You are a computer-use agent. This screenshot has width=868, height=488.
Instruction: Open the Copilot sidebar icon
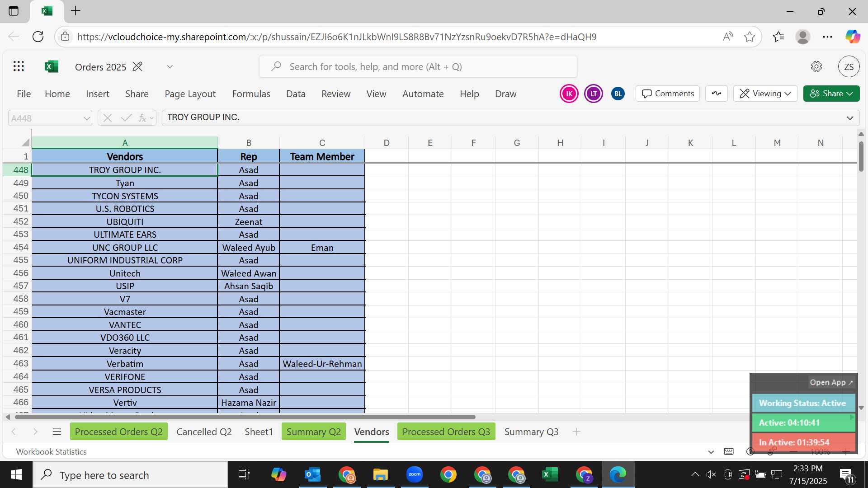(x=853, y=37)
